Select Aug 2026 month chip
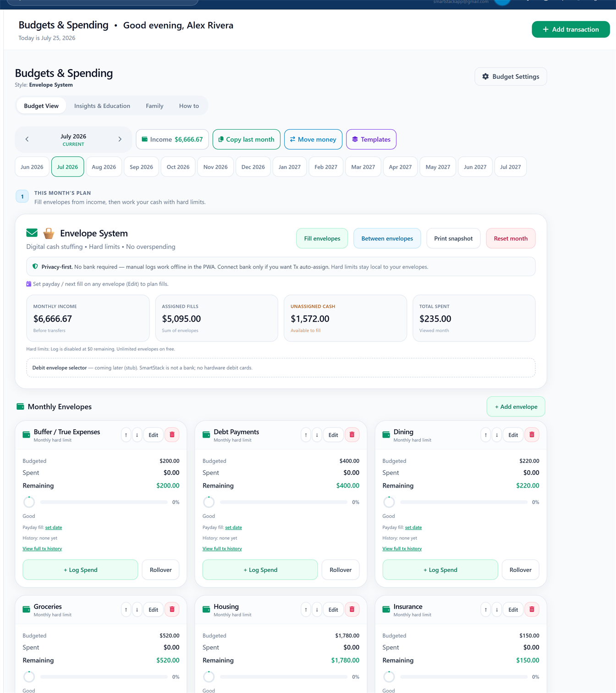616x693 pixels. (x=104, y=167)
